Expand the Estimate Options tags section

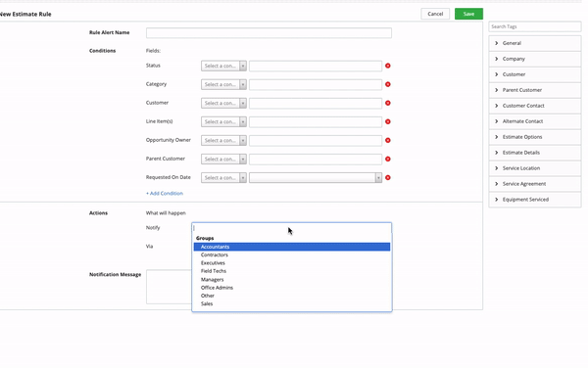pos(535,137)
